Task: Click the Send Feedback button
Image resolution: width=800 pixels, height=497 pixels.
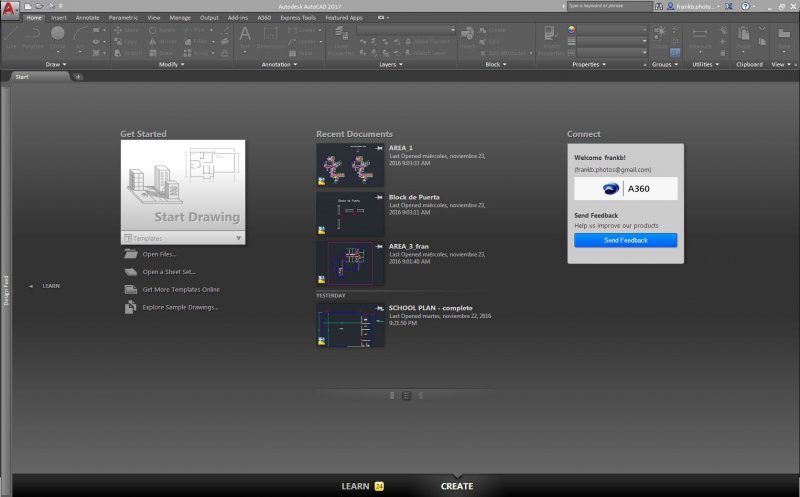Action: (625, 240)
